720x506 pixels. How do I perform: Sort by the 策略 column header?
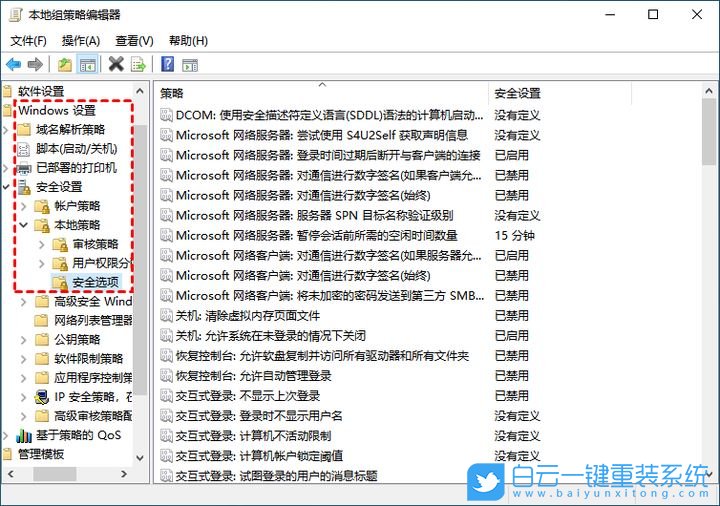[322, 94]
